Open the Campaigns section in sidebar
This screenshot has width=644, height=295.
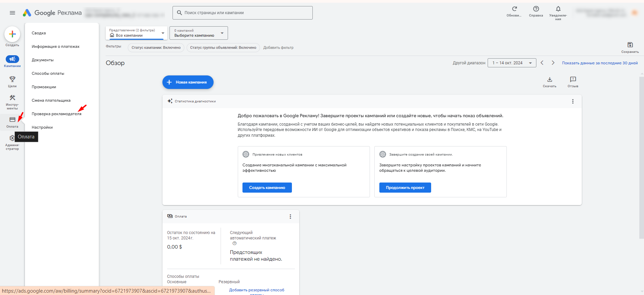coord(12,61)
